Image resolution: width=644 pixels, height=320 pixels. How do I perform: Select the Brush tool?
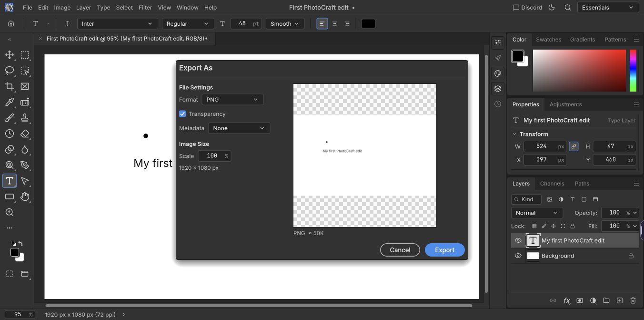(10, 118)
